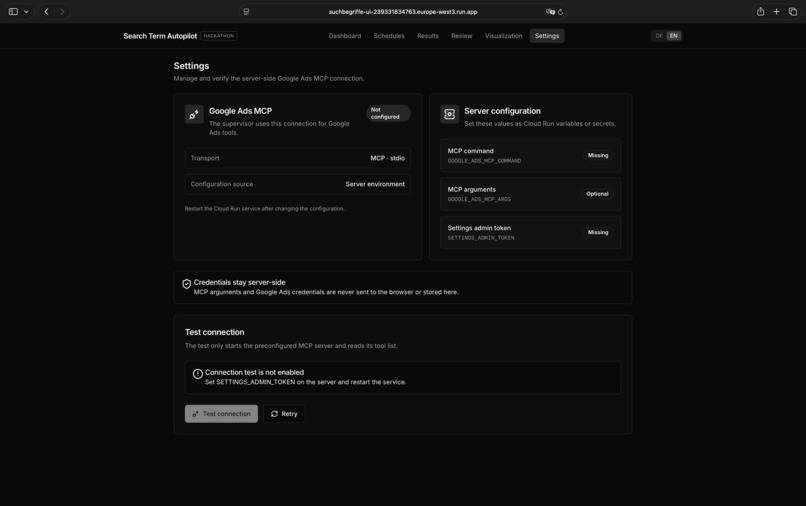Click the shield icon beside Credentials stay server-side
Image resolution: width=806 pixels, height=506 pixels.
click(187, 284)
